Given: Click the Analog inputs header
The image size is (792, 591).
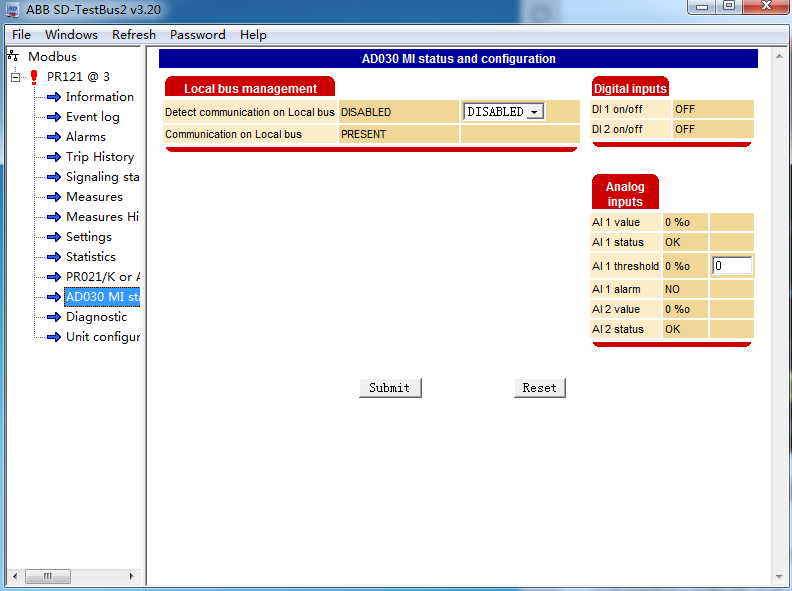Looking at the screenshot, I should coord(625,193).
